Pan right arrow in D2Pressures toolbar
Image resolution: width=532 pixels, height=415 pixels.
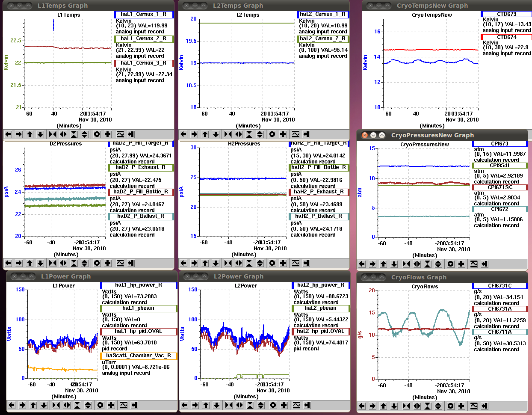pos(19,263)
